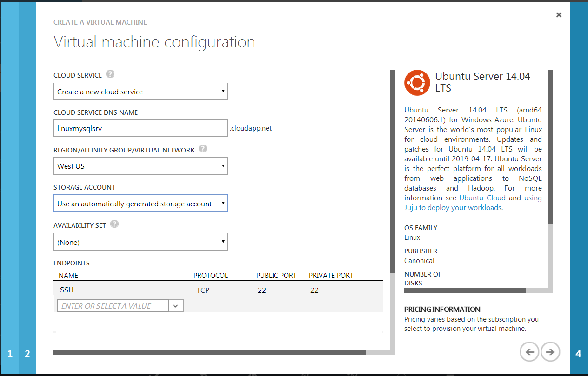Image resolution: width=588 pixels, height=376 pixels.
Task: Expand the Storage Account dropdown
Action: click(140, 204)
